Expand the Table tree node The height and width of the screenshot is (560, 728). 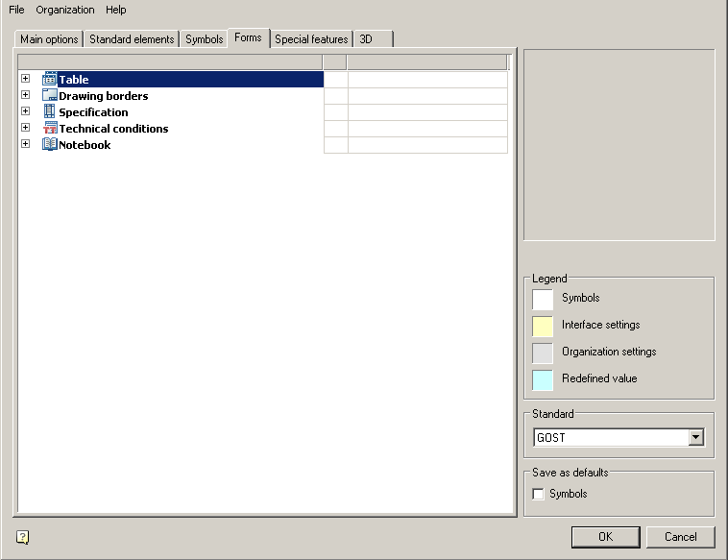click(x=25, y=79)
